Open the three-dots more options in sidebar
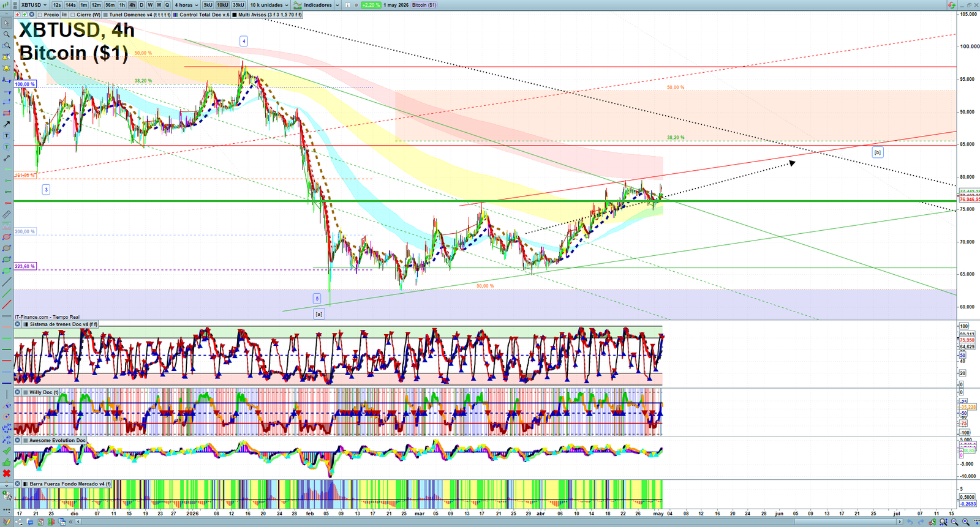This screenshot has width=980, height=527. [x=7, y=510]
